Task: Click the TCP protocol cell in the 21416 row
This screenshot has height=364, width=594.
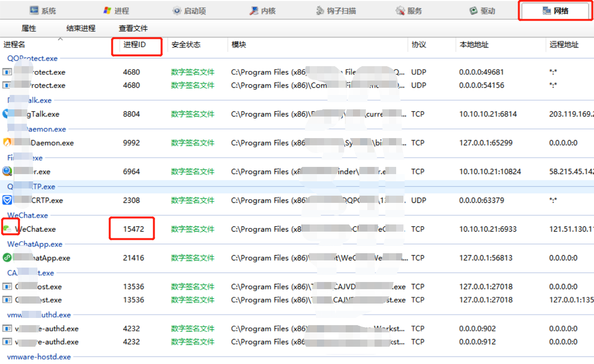Action: 418,258
